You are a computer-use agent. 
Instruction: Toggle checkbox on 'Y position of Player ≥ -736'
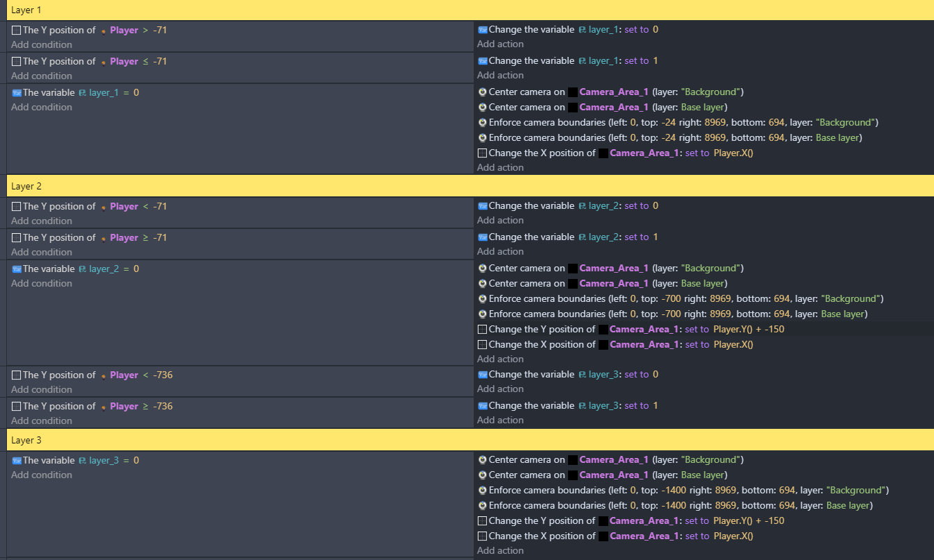click(x=16, y=406)
